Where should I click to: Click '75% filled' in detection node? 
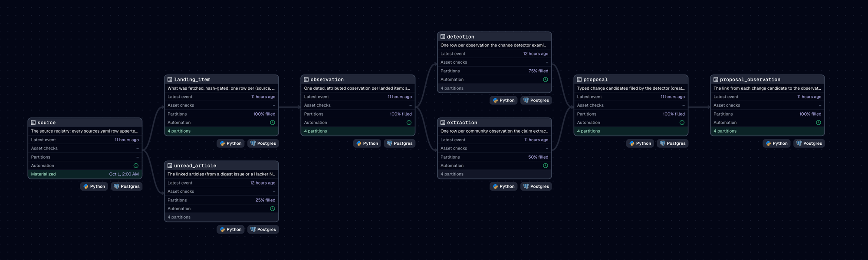pos(538,71)
